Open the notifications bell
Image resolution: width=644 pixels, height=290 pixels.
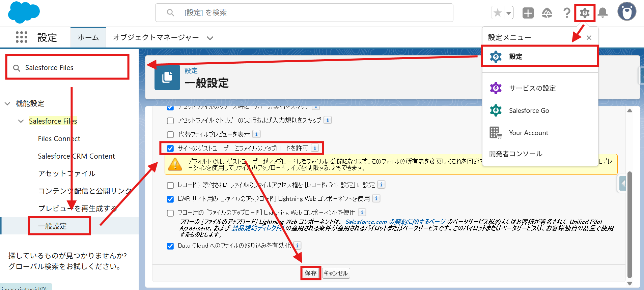click(x=603, y=13)
